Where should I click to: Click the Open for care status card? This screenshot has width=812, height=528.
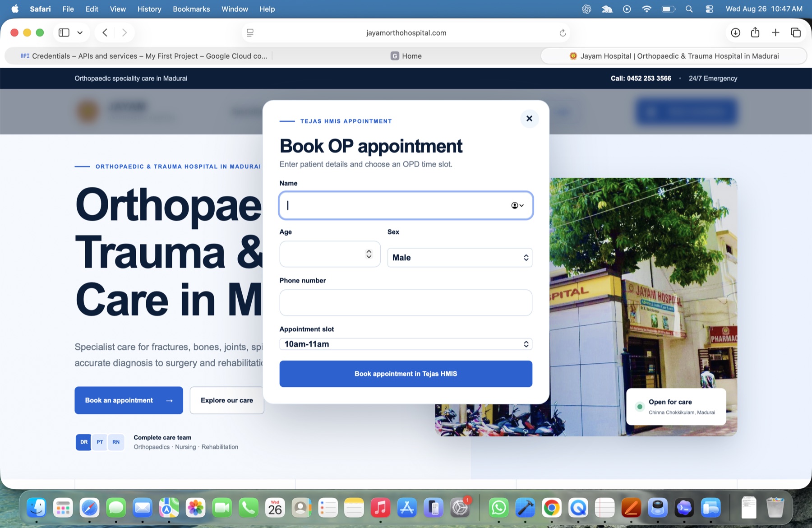click(676, 407)
